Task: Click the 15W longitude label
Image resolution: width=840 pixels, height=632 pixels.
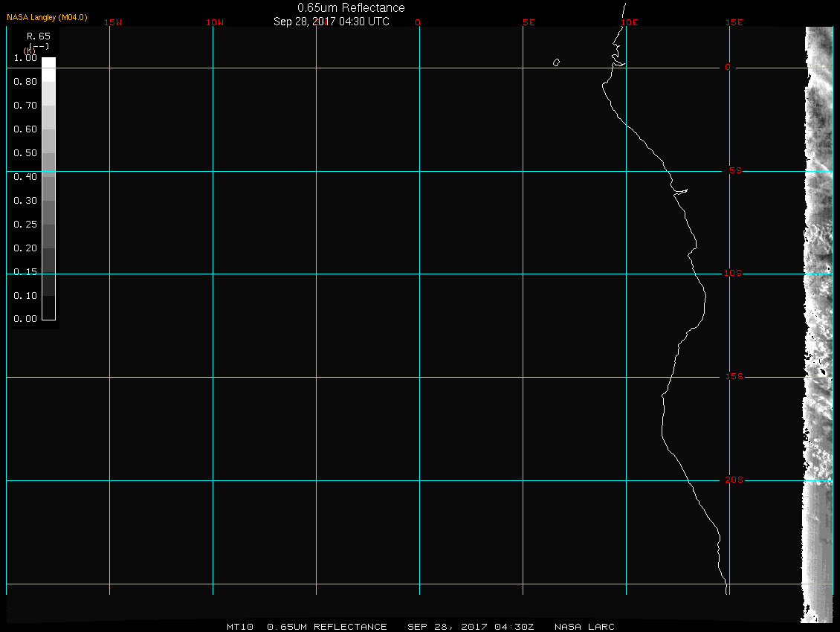Action: point(113,22)
